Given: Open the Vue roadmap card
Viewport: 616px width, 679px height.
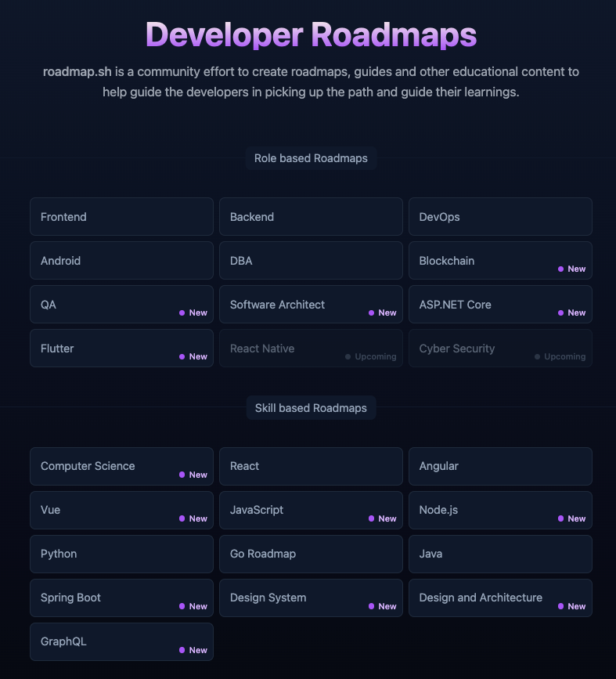Looking at the screenshot, I should [x=121, y=510].
